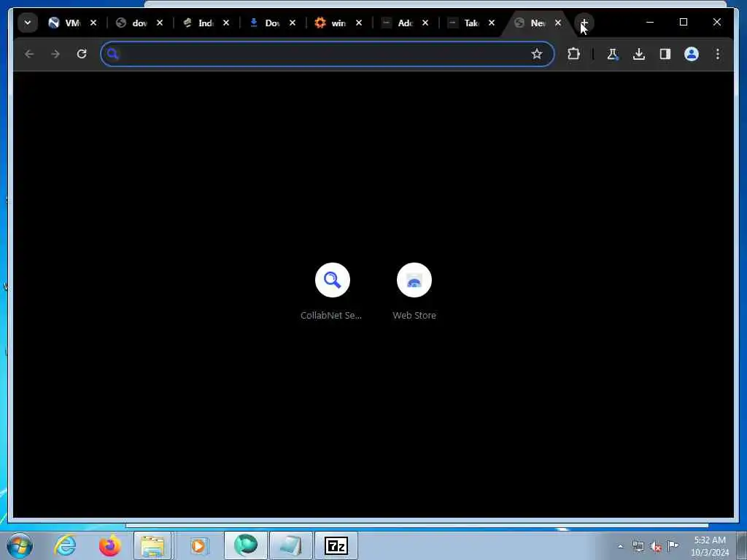Close the 'Dov' download tab
747x560 pixels.
pyautogui.click(x=293, y=23)
